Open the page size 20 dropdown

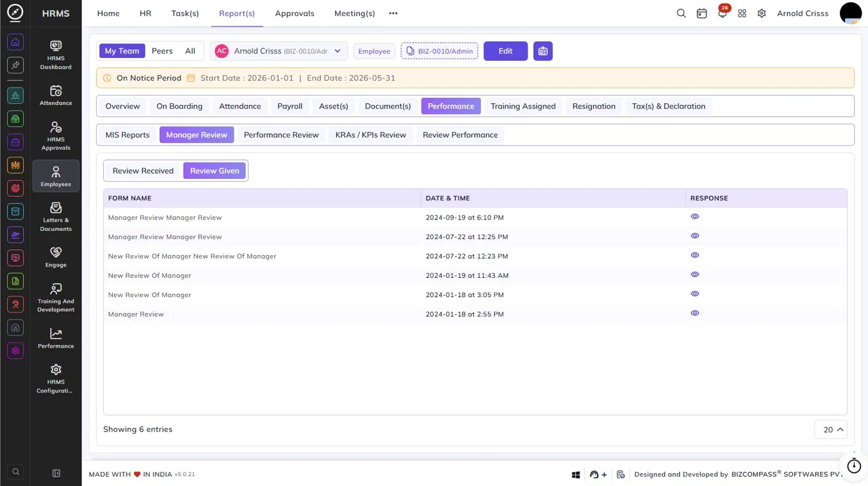click(x=830, y=429)
